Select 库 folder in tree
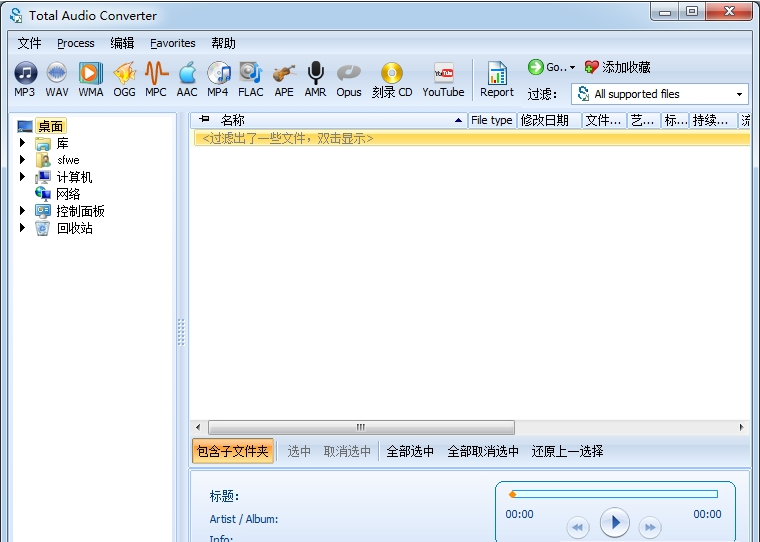The height and width of the screenshot is (542, 760). tap(63, 143)
